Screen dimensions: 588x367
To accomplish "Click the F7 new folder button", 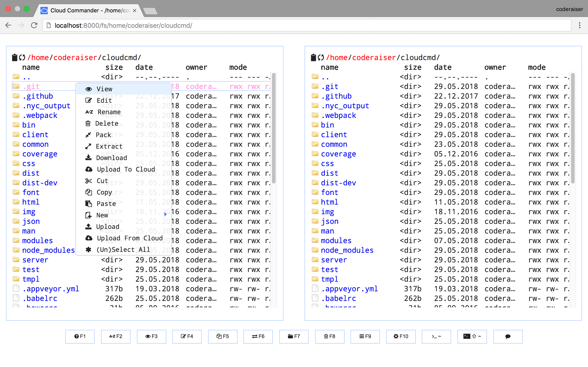I will [294, 336].
